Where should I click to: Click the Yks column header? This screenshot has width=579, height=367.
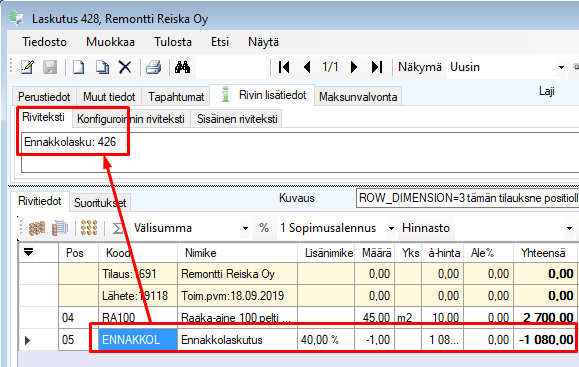point(408,253)
